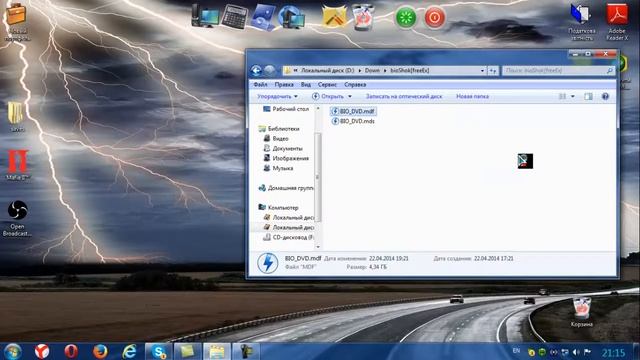Click the computer icon in top dock

[x=204, y=17]
